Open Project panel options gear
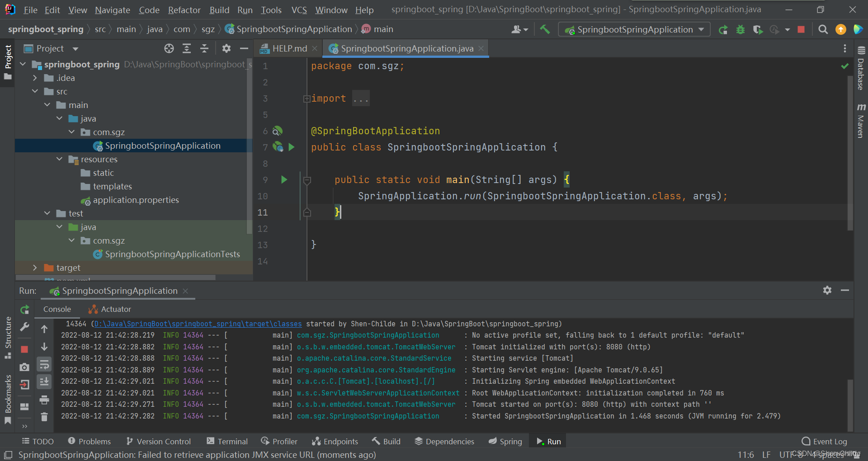Screen dimensions: 868x461 (x=226, y=48)
